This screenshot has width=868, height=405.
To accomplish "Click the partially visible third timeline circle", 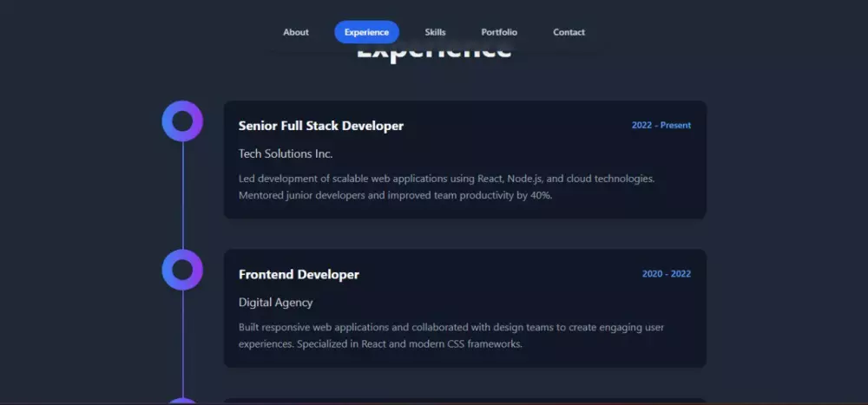I will tap(182, 402).
